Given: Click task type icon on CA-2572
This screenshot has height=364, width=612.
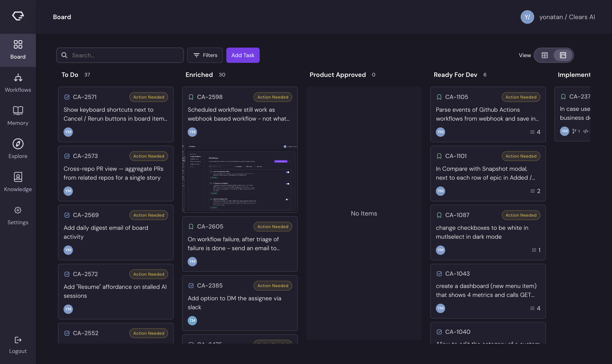Looking at the screenshot, I should [x=67, y=274].
